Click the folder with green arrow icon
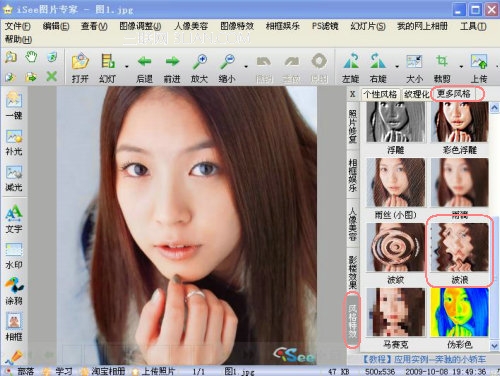This screenshot has width=500, height=376. [31, 77]
